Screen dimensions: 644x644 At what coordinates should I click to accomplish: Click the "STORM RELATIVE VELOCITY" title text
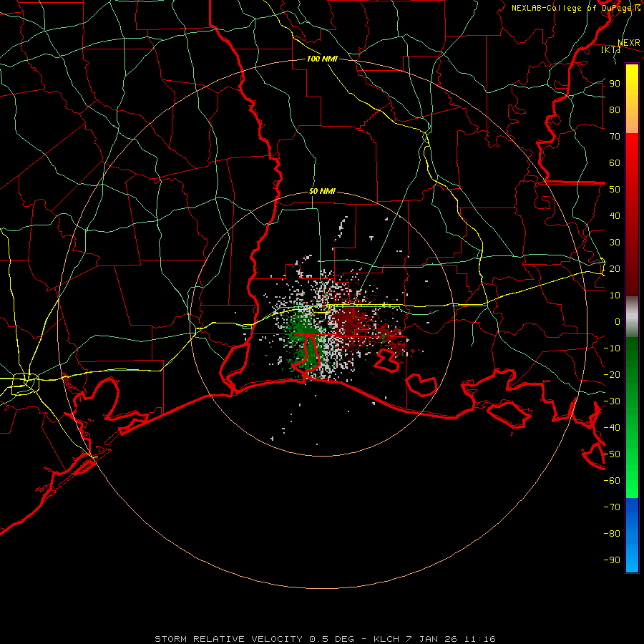click(230, 639)
